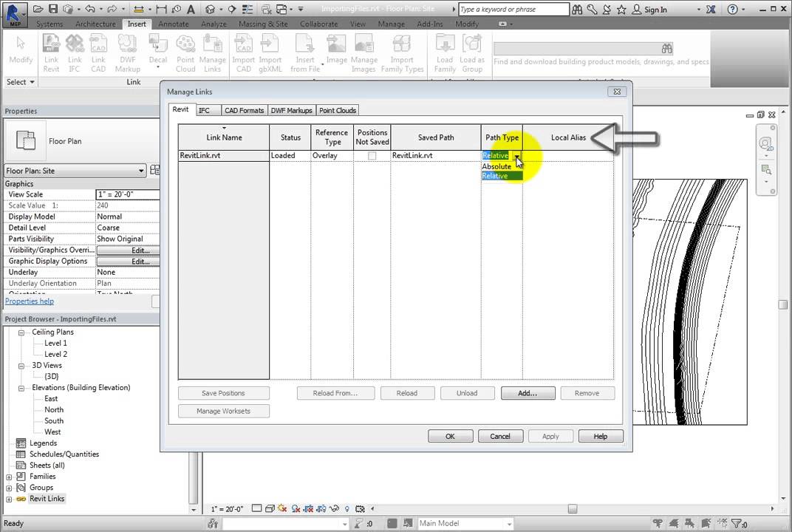The width and height of the screenshot is (792, 532).
Task: Click the Link Revit tool icon
Action: click(51, 44)
